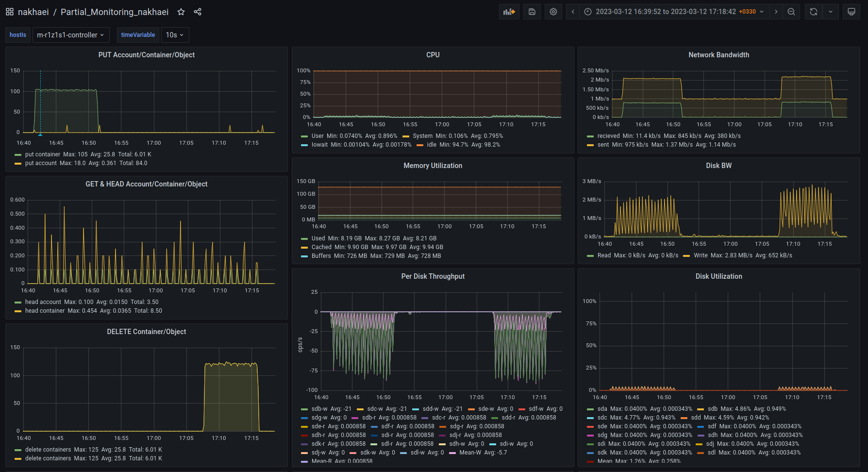Image resolution: width=868 pixels, height=472 pixels.
Task: Toggle 'Cached' series in Memory Utilization legend
Action: click(x=321, y=247)
